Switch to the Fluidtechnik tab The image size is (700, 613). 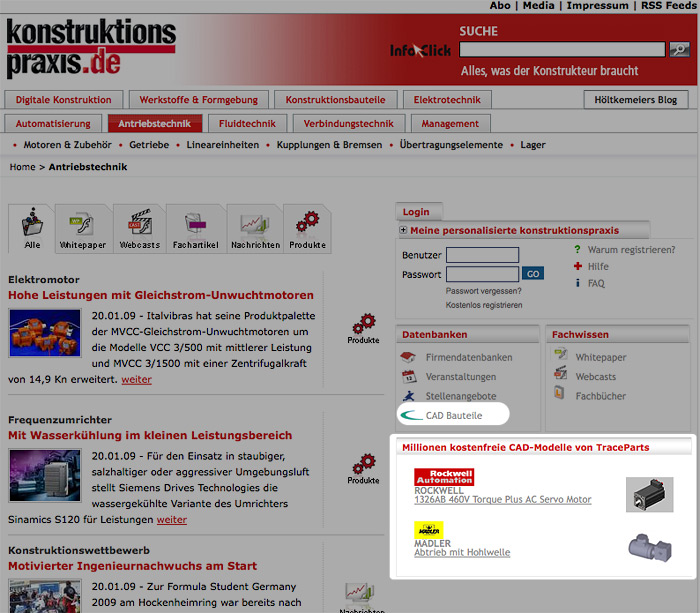(x=247, y=124)
